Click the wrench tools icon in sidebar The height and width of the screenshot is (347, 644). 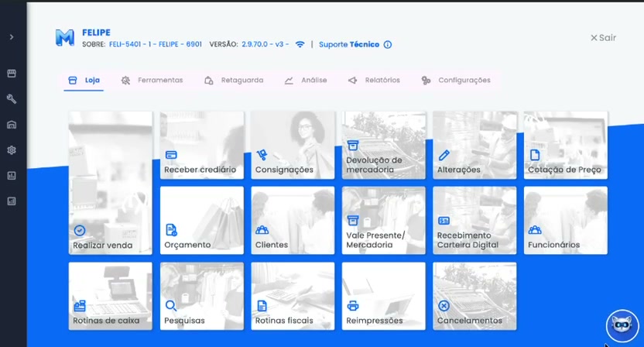coord(12,99)
